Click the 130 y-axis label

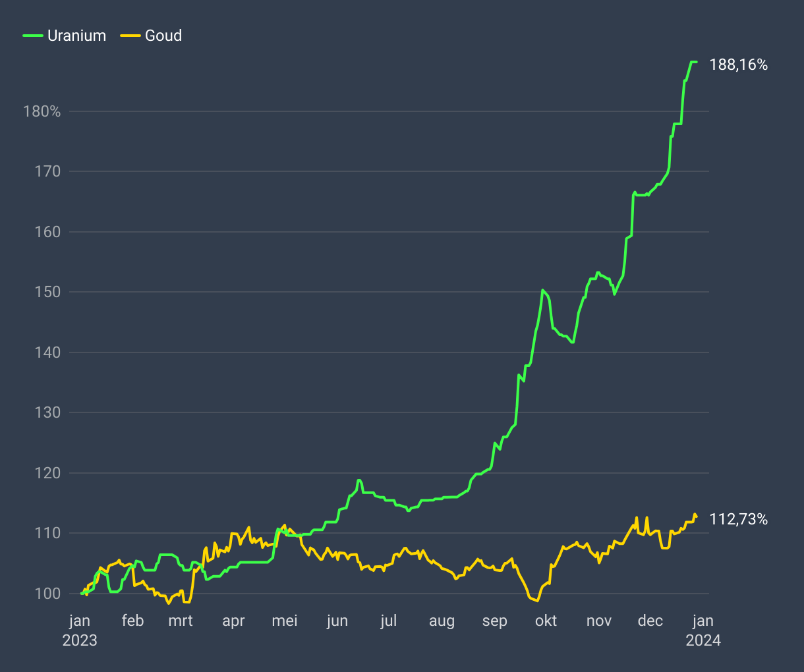(x=47, y=412)
